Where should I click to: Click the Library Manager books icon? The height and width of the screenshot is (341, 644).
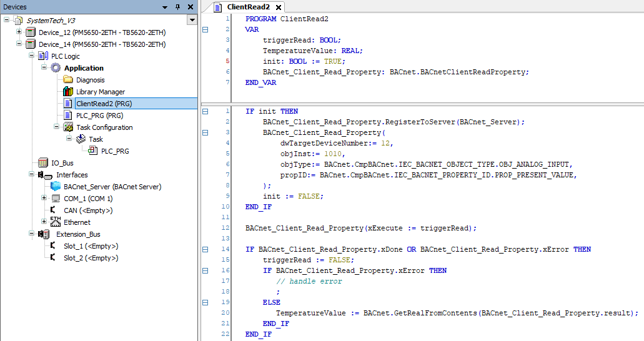[68, 92]
